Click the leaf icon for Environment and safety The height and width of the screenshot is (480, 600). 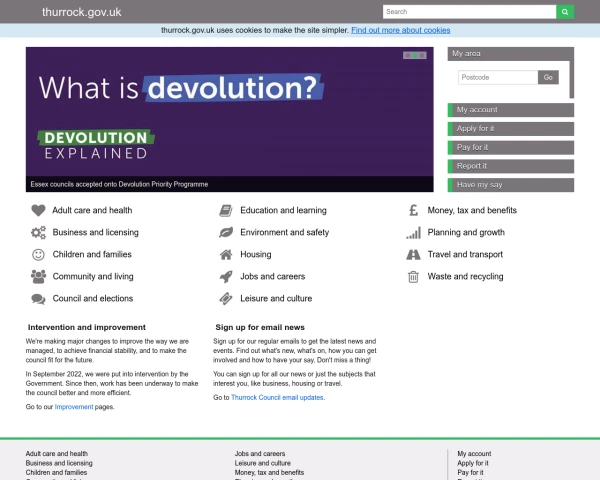click(x=226, y=232)
